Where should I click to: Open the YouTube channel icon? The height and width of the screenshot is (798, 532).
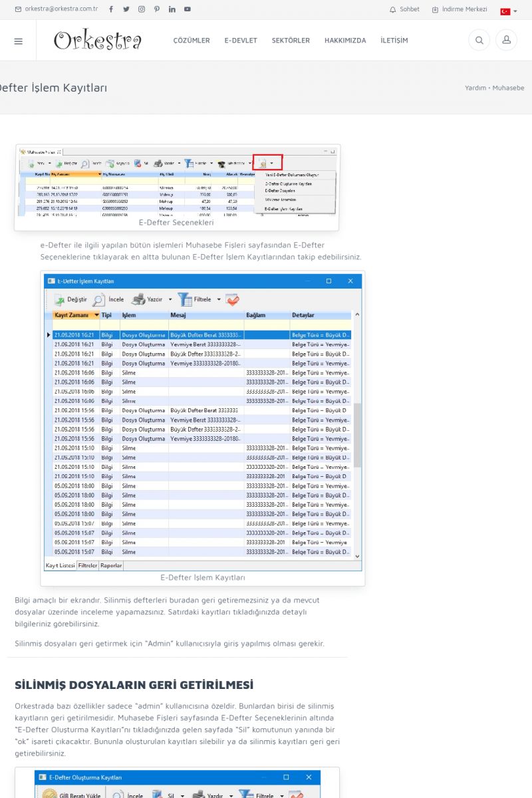coord(188,9)
